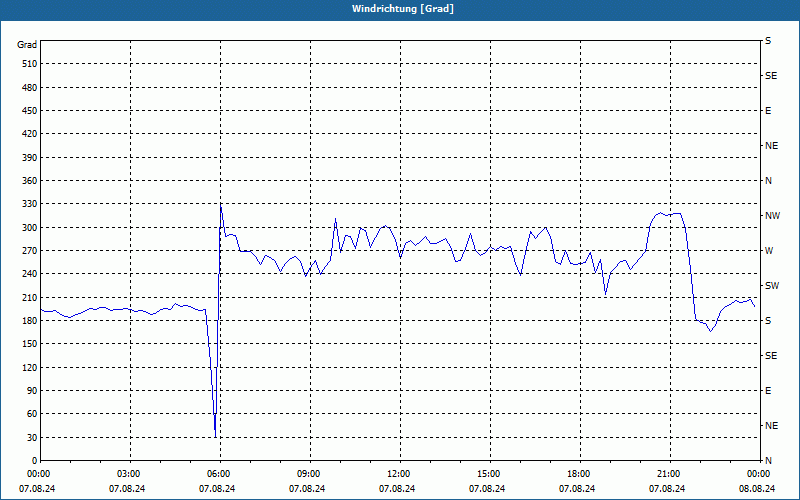Click the SW compass label
The width and height of the screenshot is (800, 500).
[772, 286]
